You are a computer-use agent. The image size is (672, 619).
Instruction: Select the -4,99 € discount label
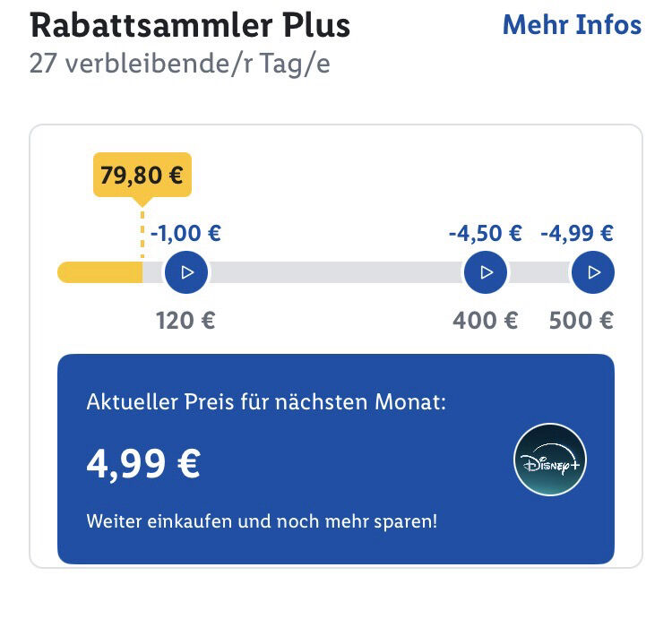(x=577, y=234)
